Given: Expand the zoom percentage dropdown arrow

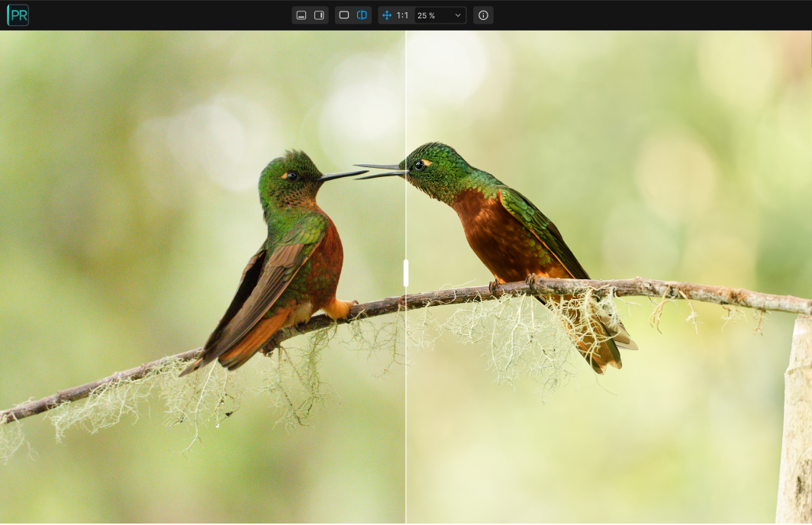Looking at the screenshot, I should tap(458, 15).
